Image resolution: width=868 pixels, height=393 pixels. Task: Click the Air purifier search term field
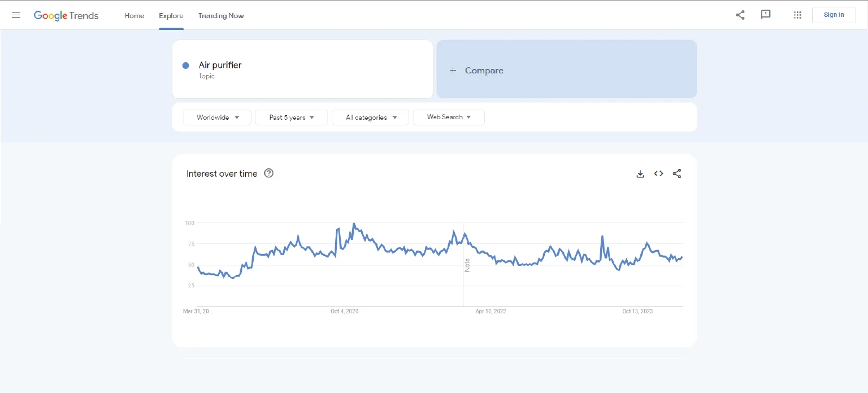click(305, 69)
